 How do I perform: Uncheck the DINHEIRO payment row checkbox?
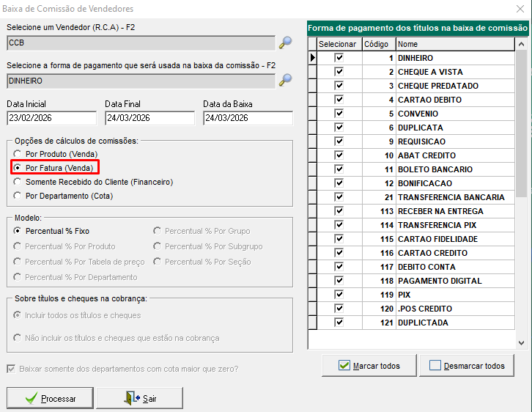click(339, 58)
